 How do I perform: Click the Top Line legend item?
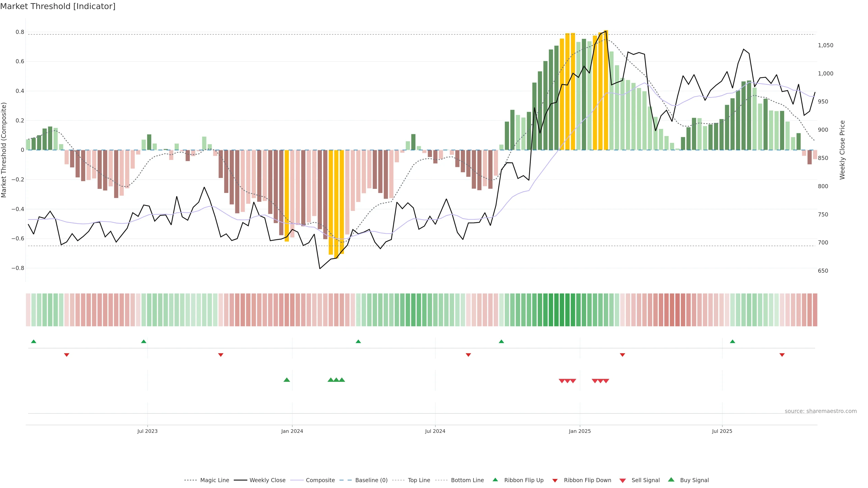pyautogui.click(x=419, y=480)
